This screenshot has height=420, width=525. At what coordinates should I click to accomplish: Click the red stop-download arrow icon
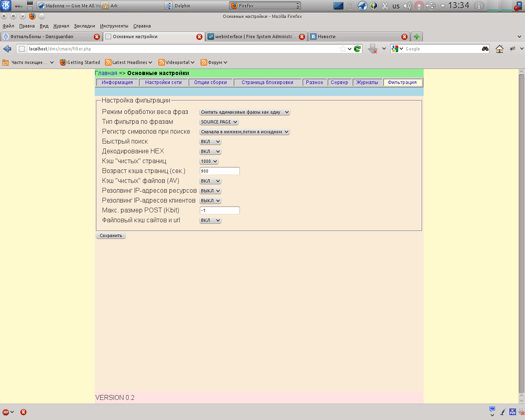pos(372,49)
